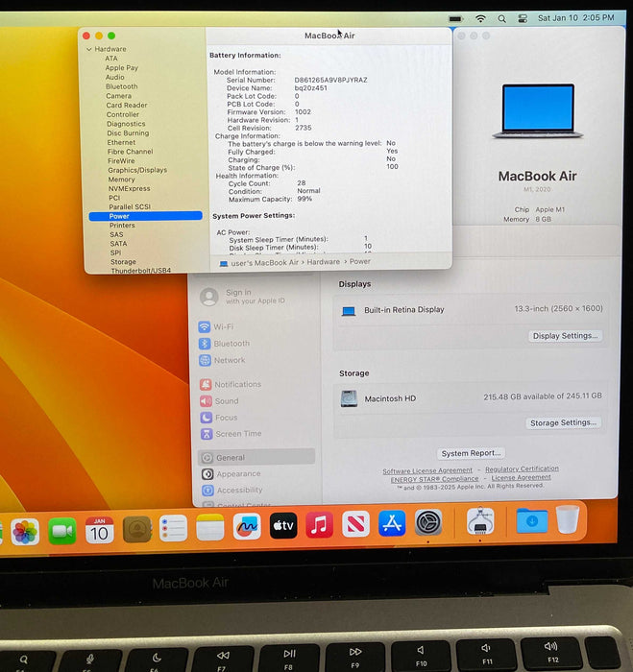Select NVMExpress in the Hardware list

(x=129, y=188)
